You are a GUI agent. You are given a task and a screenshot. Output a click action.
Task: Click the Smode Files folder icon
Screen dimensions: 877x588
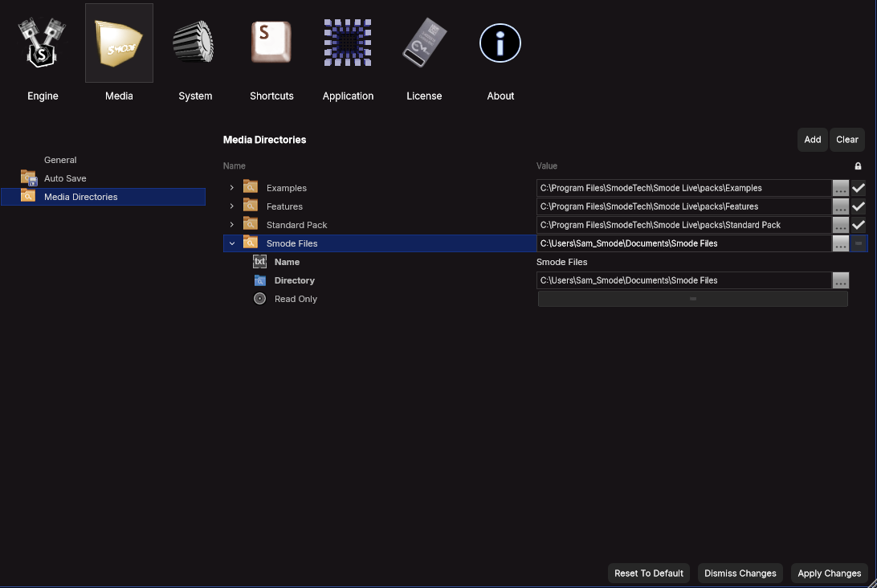click(251, 243)
